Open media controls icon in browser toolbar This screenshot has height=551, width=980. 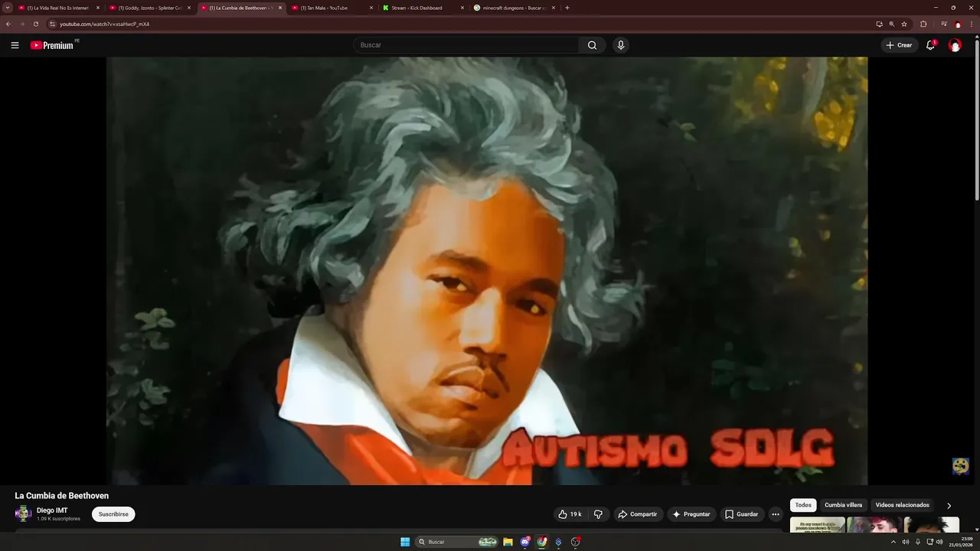pos(943,24)
